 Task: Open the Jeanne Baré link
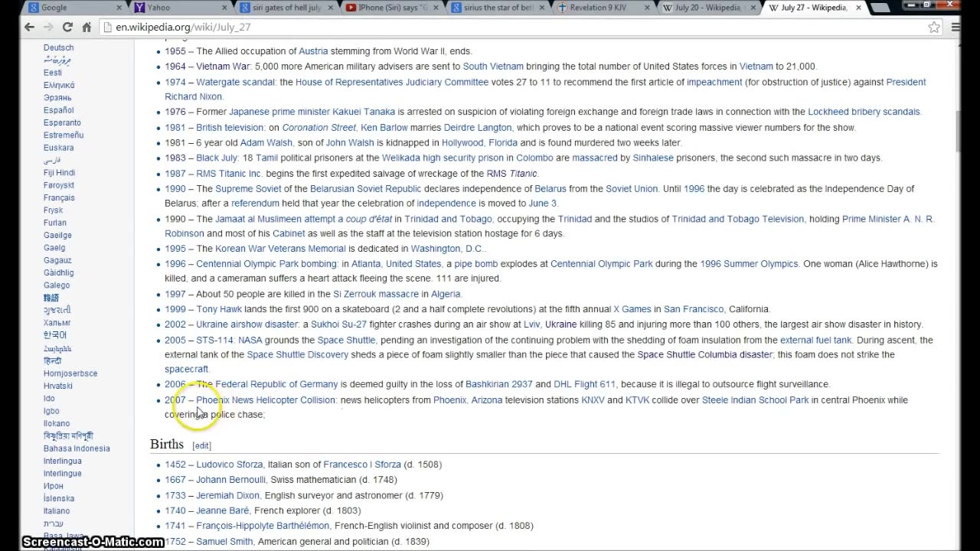tap(222, 510)
